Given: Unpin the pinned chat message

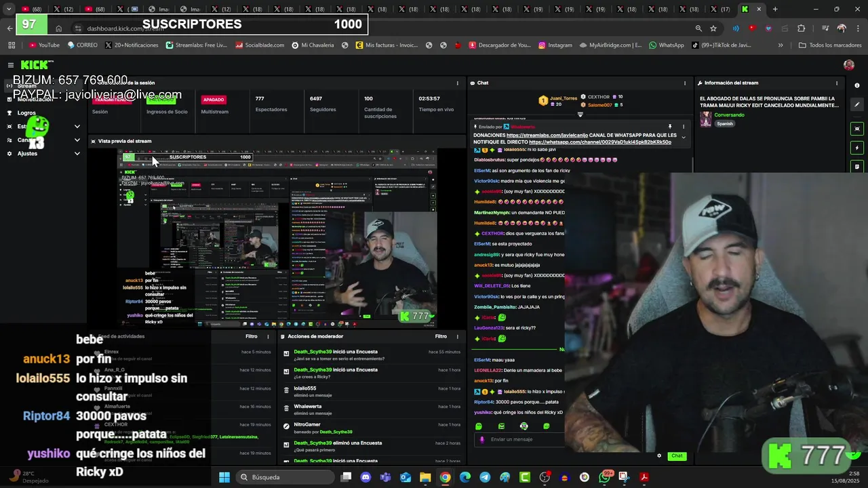Looking at the screenshot, I should (x=670, y=127).
